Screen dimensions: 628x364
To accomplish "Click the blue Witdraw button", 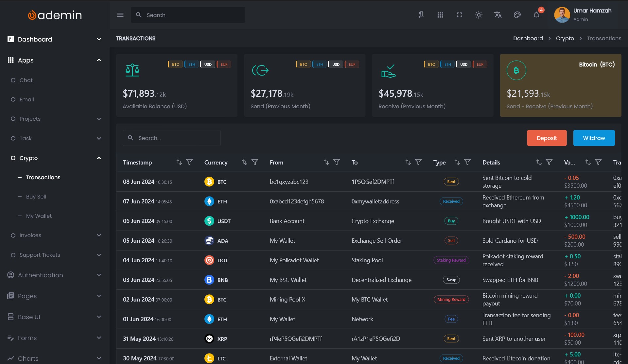I will tap(594, 138).
